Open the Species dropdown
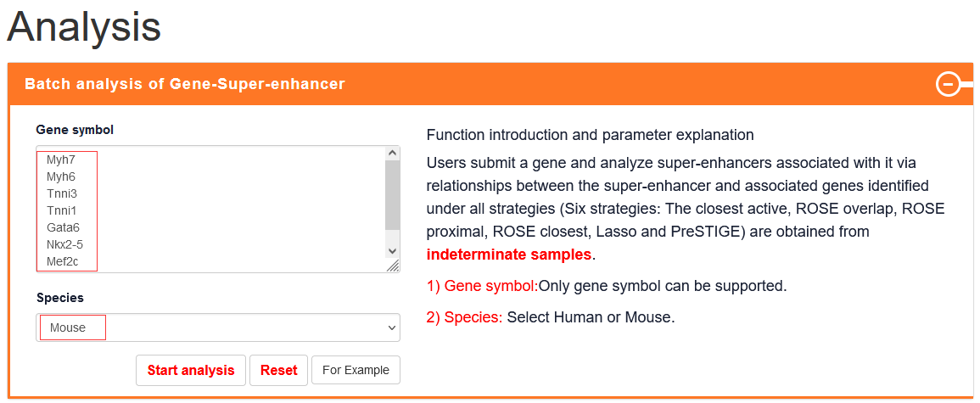 coord(218,327)
